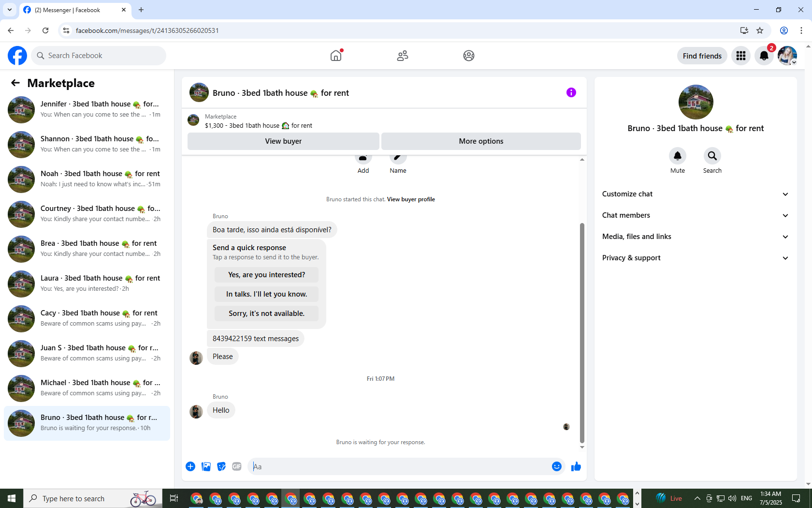Select the Bruno conversation in the list

coord(87,423)
